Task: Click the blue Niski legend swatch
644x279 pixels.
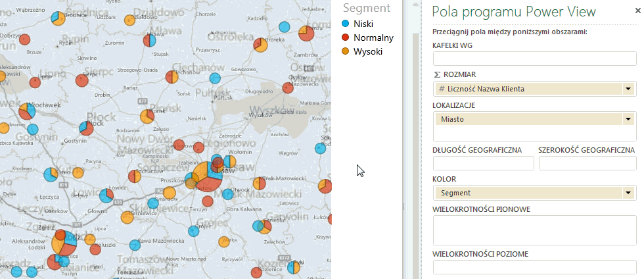Action: tap(344, 24)
